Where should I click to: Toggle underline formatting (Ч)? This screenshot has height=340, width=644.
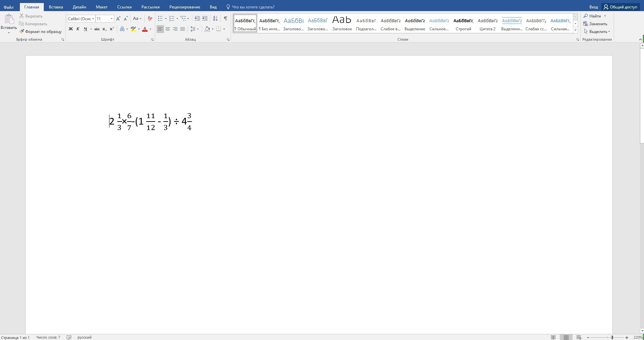(x=86, y=29)
